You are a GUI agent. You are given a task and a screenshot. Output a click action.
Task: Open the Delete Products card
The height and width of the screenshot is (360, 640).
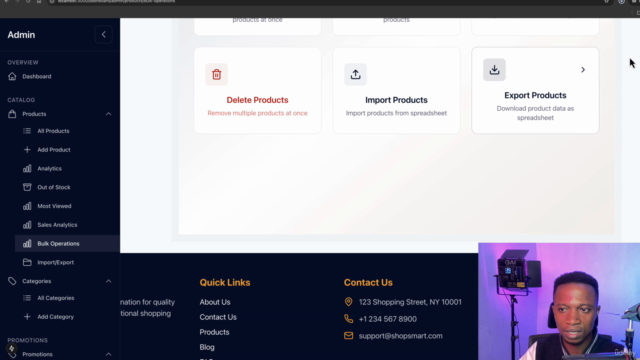click(258, 90)
